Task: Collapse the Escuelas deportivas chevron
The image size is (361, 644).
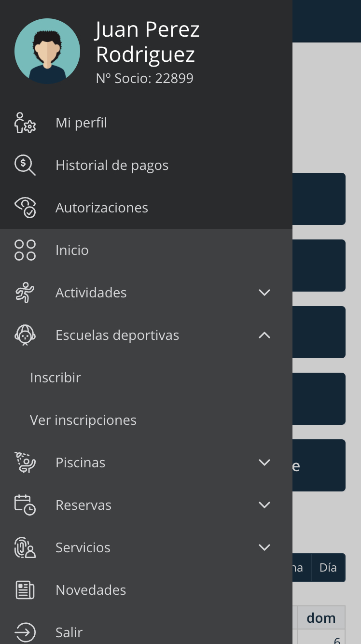Action: pyautogui.click(x=264, y=335)
